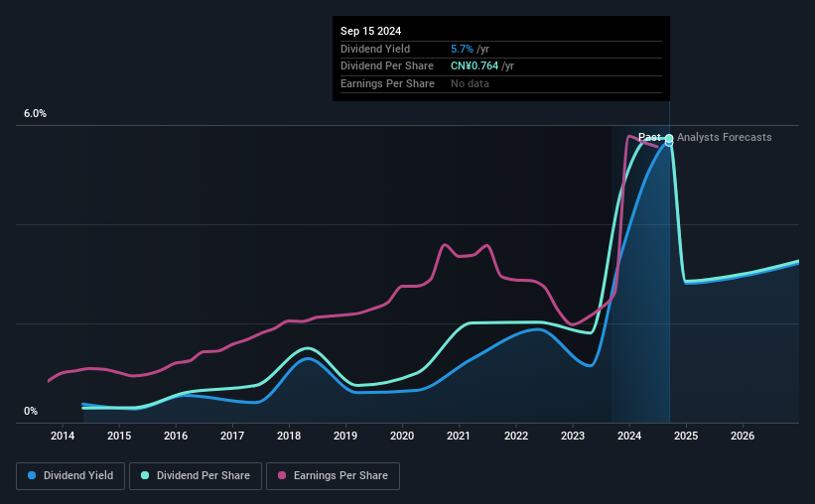Click the Sep 15 2024 tooltip date header
Viewport: 815px width, 504px height.
coord(370,31)
